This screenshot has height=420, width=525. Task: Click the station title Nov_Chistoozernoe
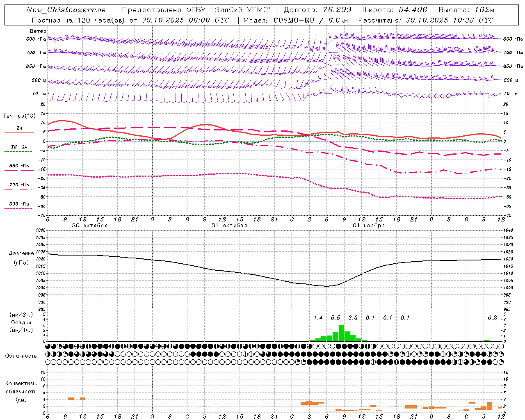(66, 10)
